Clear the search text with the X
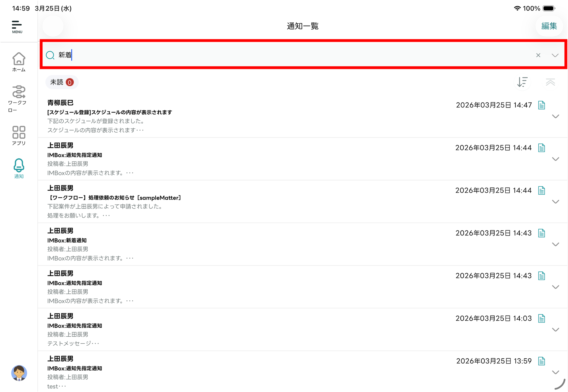The height and width of the screenshot is (392, 568). pyautogui.click(x=538, y=55)
